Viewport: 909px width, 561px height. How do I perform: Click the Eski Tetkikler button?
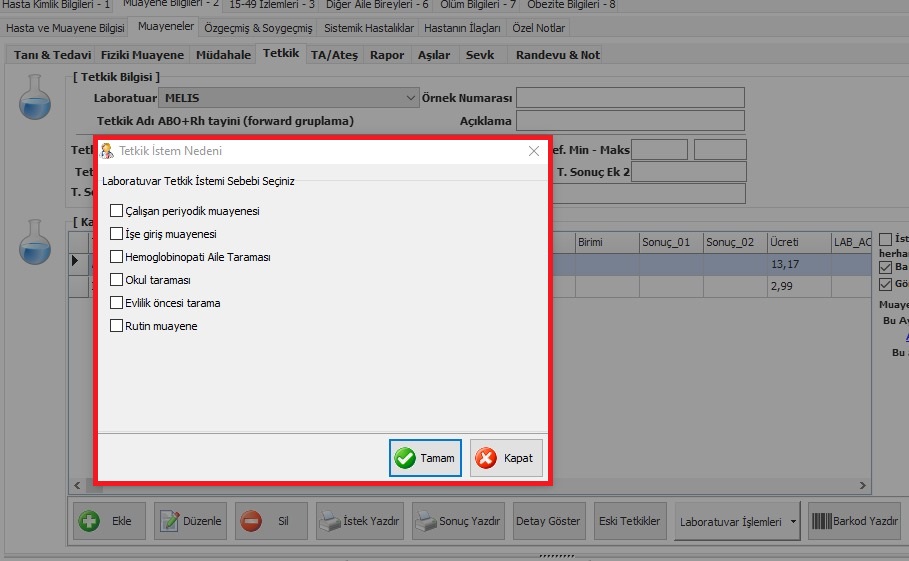point(629,521)
